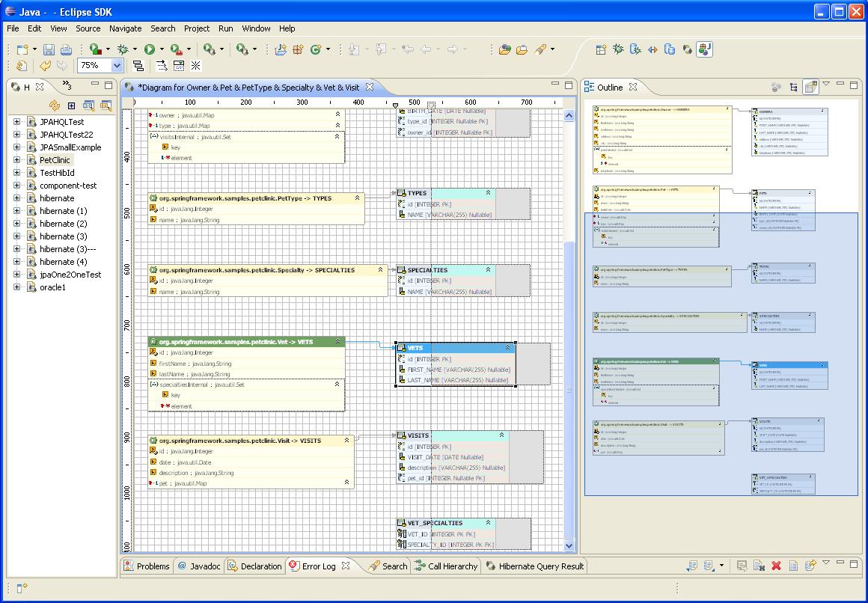Collapse the VETS table shape
Image resolution: width=868 pixels, height=603 pixels.
pyautogui.click(x=508, y=348)
